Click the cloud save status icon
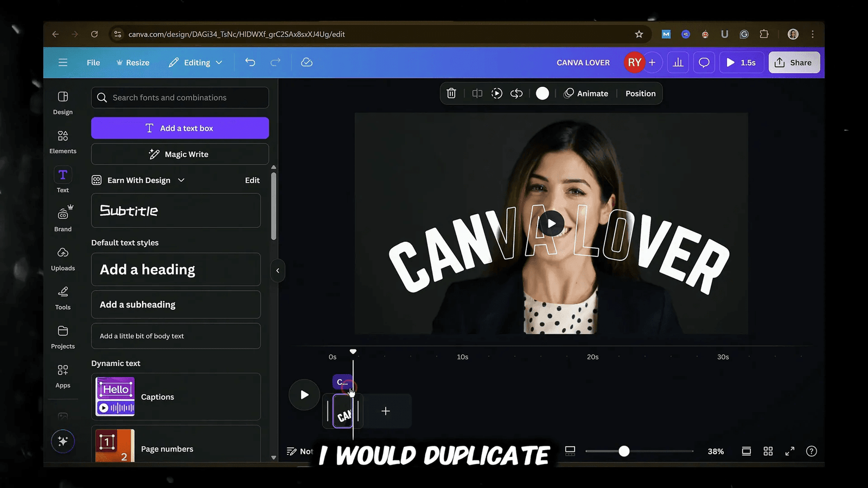The height and width of the screenshot is (488, 868). [x=307, y=62]
